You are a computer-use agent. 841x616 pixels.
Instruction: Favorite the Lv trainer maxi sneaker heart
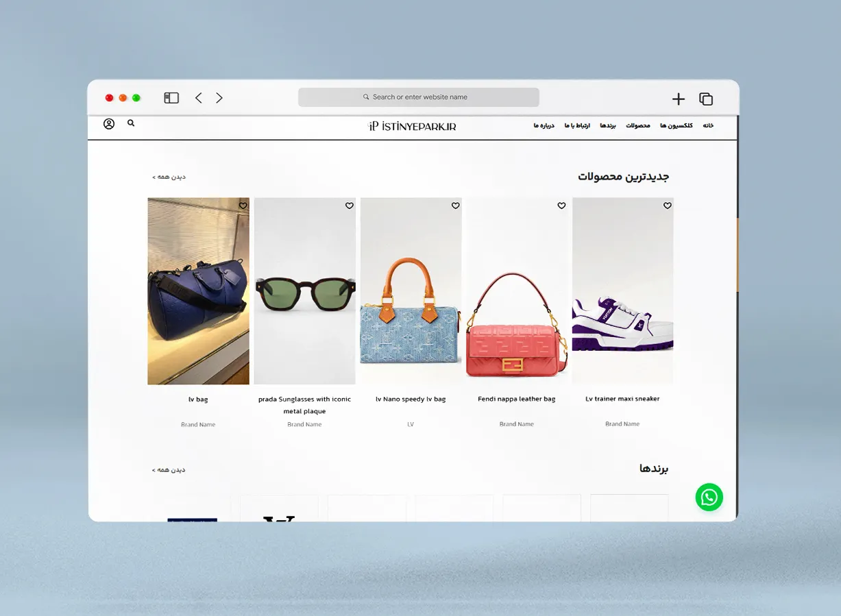click(667, 206)
